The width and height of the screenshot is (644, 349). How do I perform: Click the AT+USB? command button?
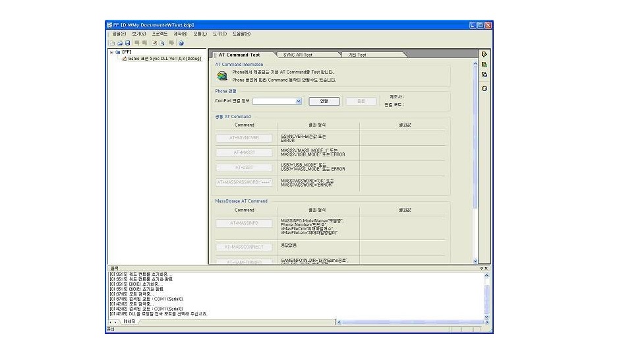(244, 168)
